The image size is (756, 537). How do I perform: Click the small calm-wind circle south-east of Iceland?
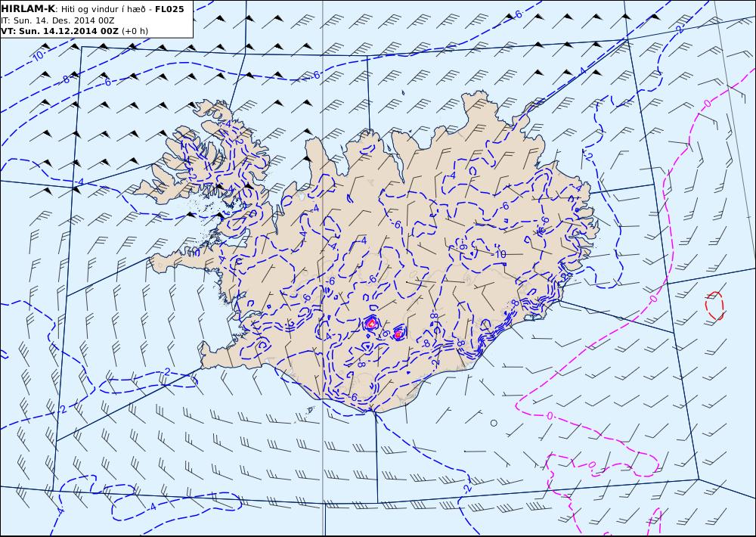(494, 423)
